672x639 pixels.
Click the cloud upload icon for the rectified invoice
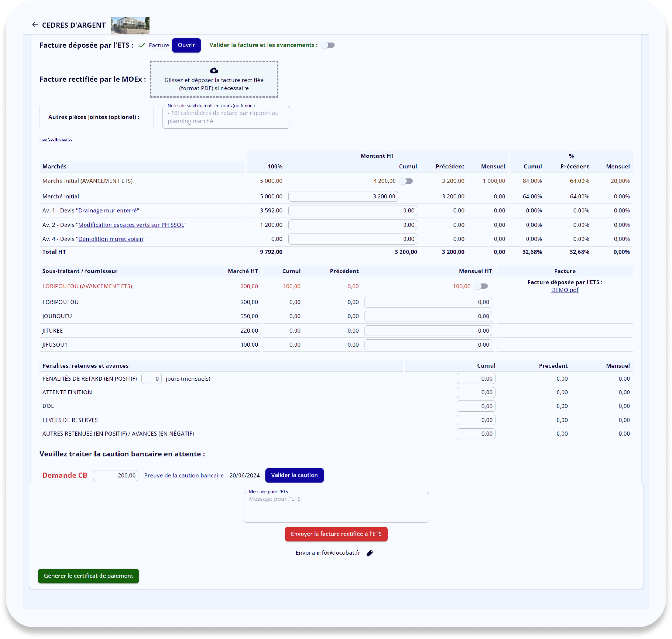pyautogui.click(x=214, y=71)
